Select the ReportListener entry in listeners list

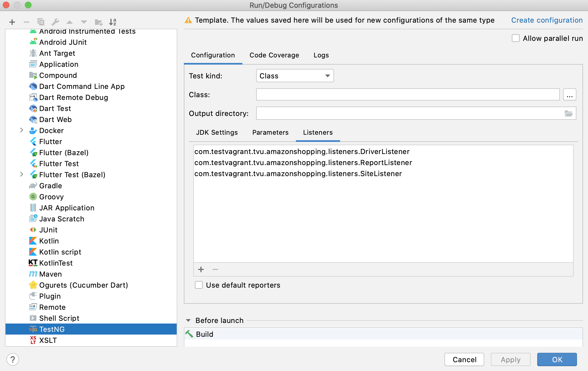pos(303,163)
